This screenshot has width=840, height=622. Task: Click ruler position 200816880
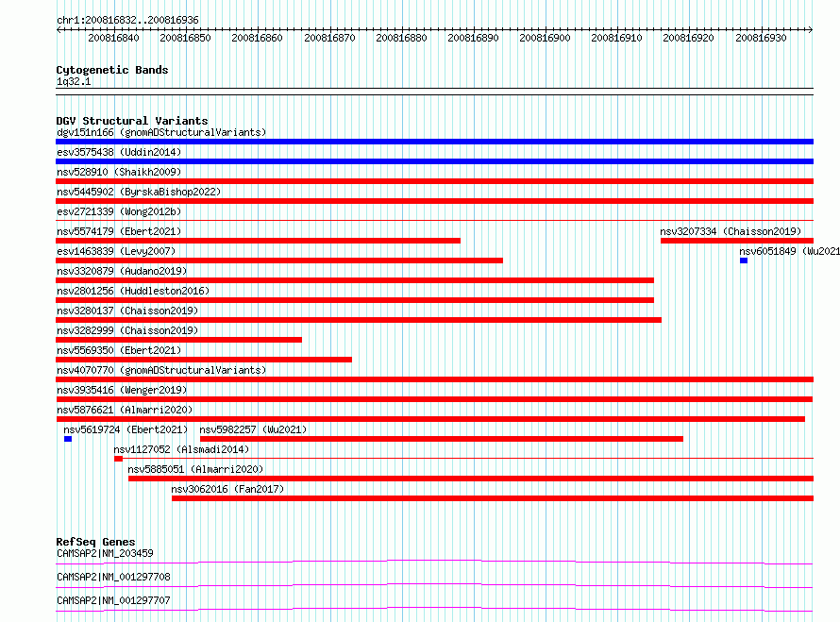coord(401,38)
